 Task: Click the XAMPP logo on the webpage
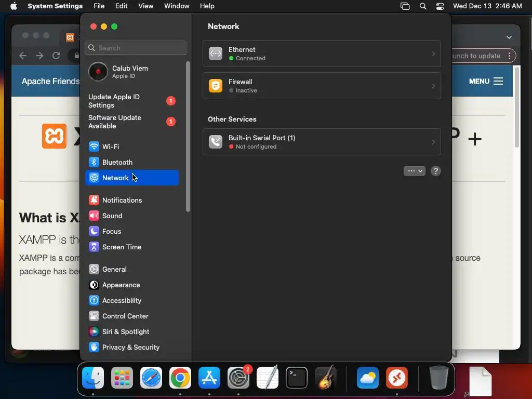pos(54,136)
